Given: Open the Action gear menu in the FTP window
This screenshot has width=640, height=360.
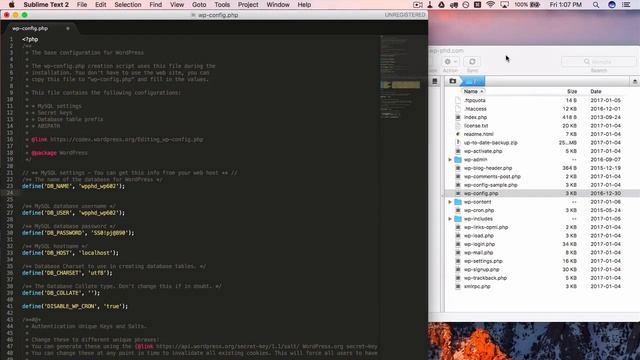Looking at the screenshot, I should pos(451,62).
